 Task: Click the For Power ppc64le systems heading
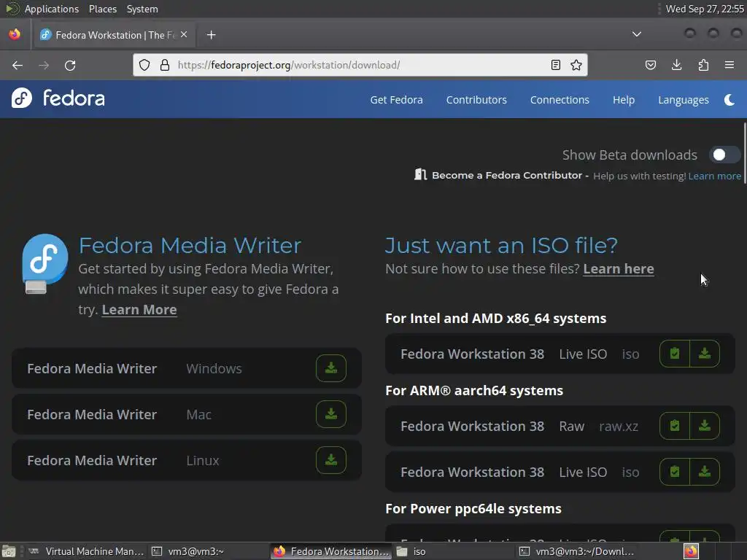(x=473, y=509)
